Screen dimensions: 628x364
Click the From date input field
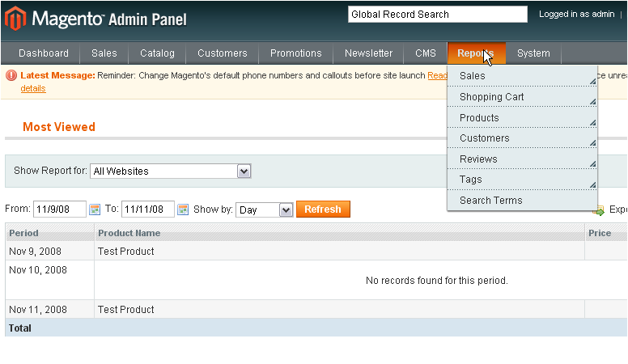[x=59, y=210]
